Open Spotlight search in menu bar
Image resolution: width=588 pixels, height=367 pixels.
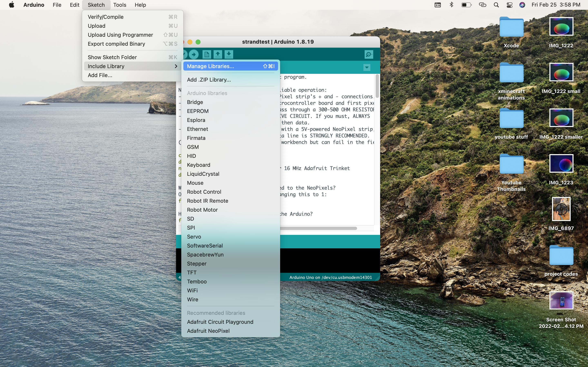click(x=496, y=5)
